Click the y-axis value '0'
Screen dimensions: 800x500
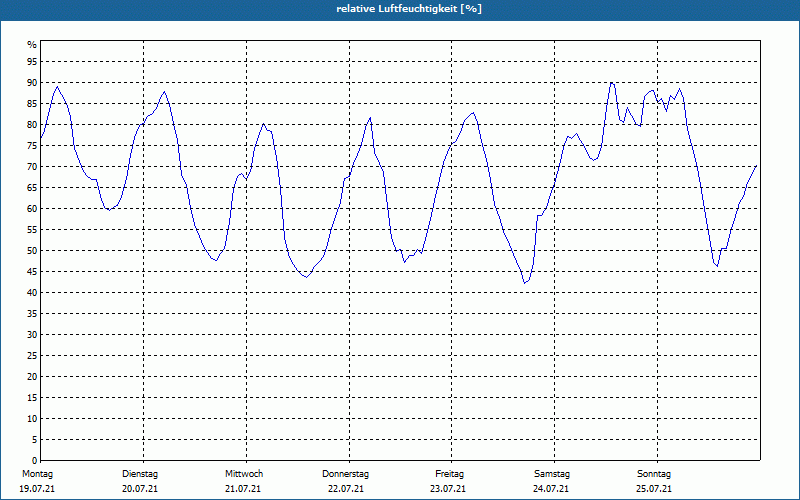[35, 461]
